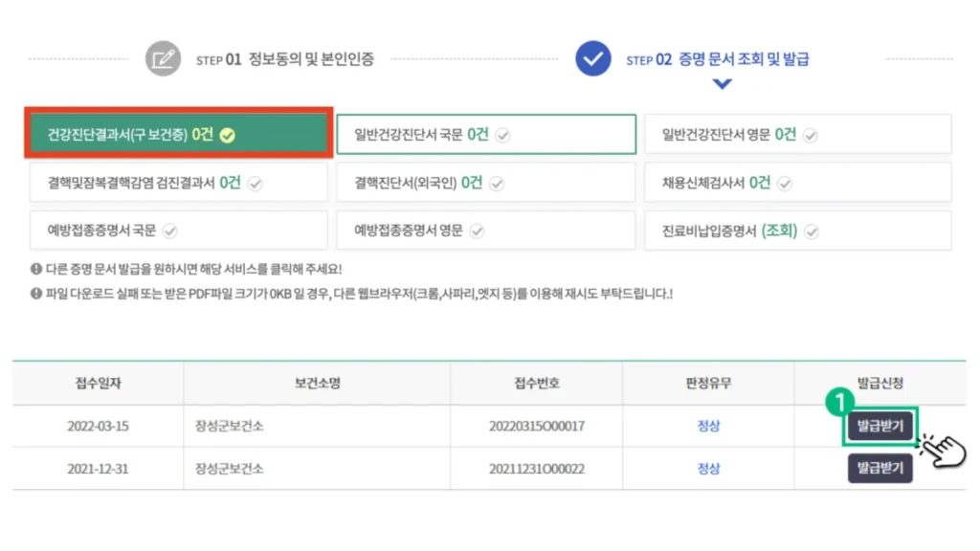The width and height of the screenshot is (980, 551).
Task: Click the check icon on 일반건강진단서 영문 tile
Action: click(x=811, y=135)
